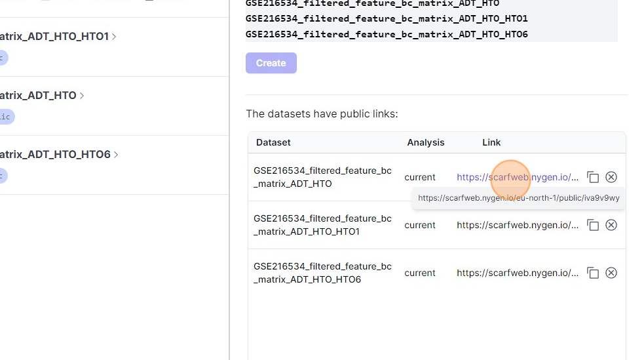Click the public badge under matrix_ADT_HTO
This screenshot has height=360, width=644.
tap(6, 117)
